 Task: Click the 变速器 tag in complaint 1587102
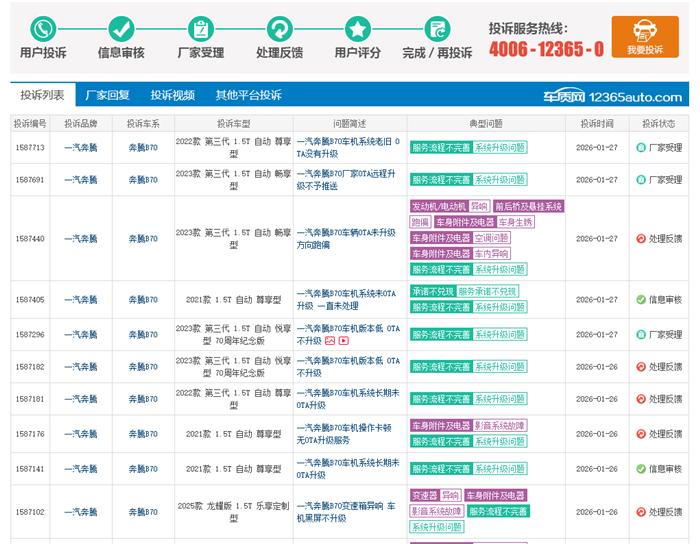[x=423, y=496]
